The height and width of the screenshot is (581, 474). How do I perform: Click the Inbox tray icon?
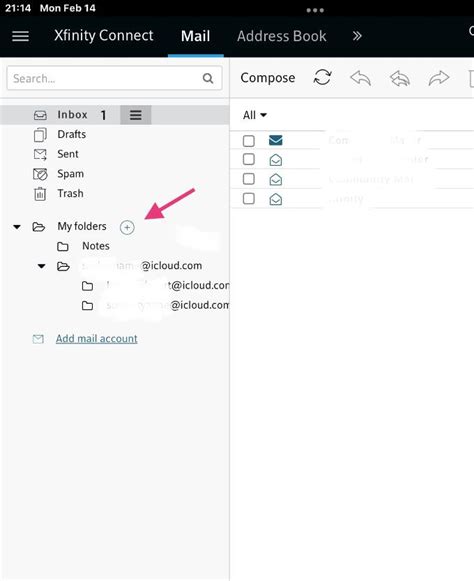point(40,115)
